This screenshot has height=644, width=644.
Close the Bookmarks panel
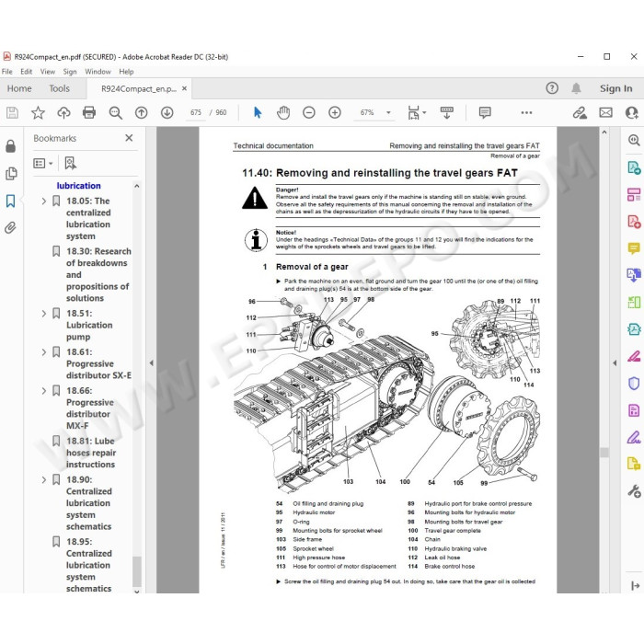pyautogui.click(x=129, y=138)
